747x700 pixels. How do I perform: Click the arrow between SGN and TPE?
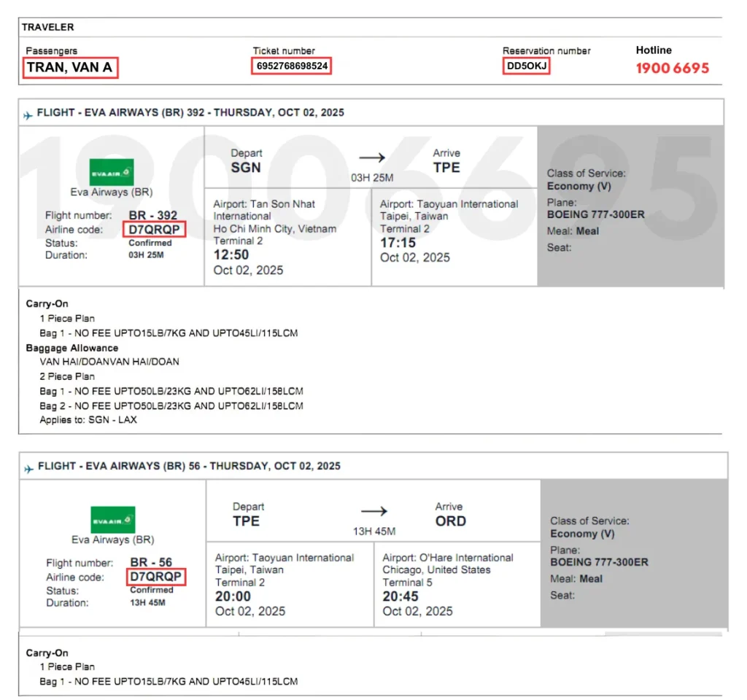click(x=372, y=157)
